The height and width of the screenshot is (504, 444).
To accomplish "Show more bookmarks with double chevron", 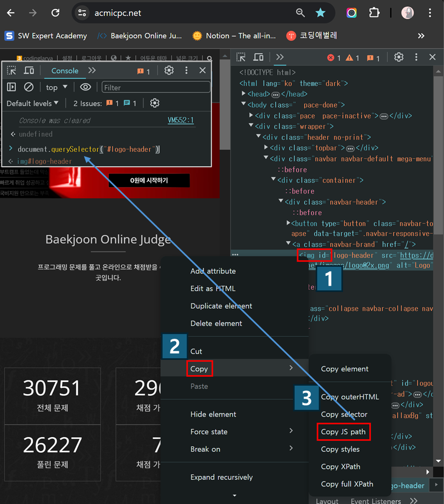I will (x=421, y=36).
